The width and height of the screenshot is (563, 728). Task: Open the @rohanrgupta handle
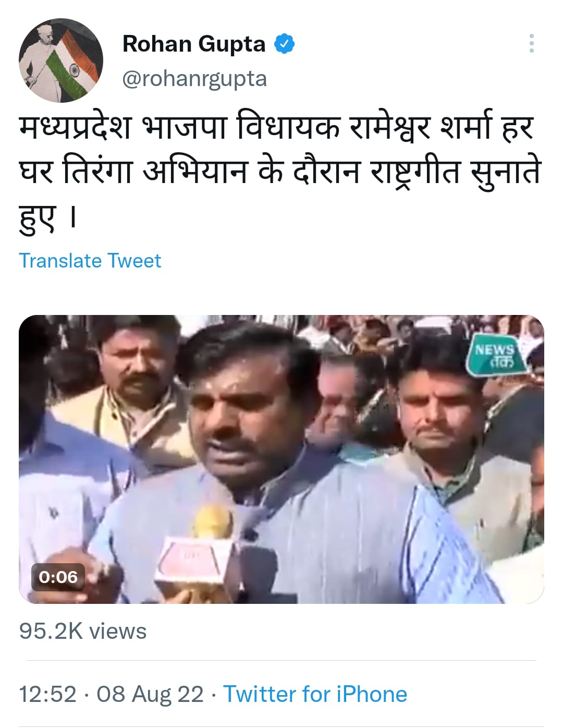[x=194, y=79]
